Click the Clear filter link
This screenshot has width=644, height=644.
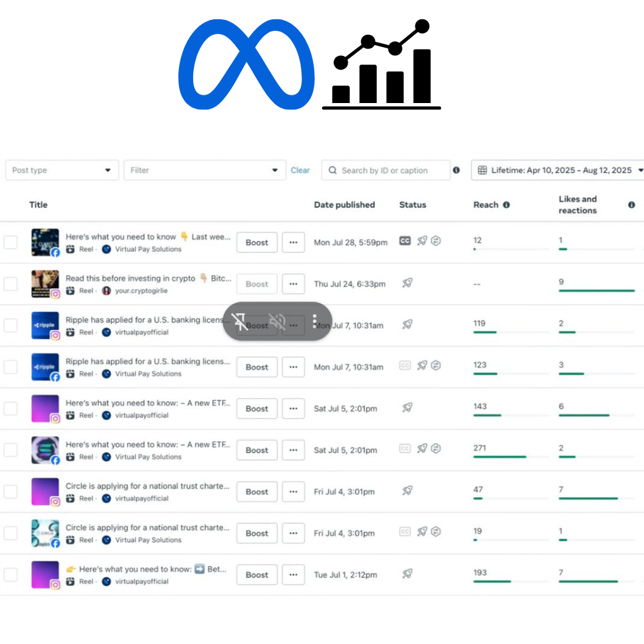coord(300,170)
